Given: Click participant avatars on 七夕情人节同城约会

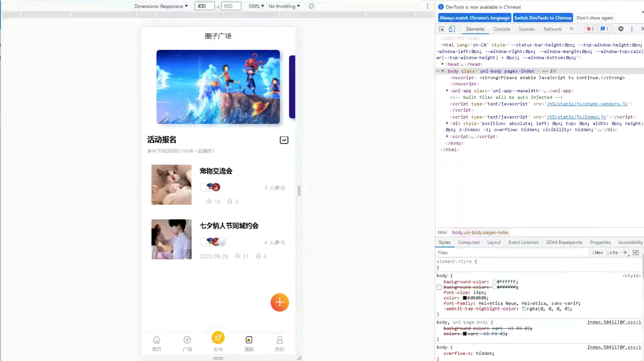Looking at the screenshot, I should 213,242.
